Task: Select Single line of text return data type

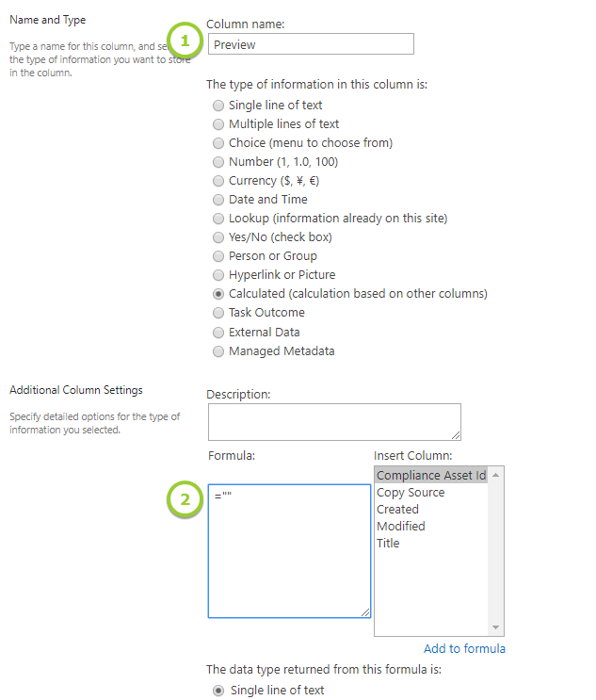Action: click(219, 691)
